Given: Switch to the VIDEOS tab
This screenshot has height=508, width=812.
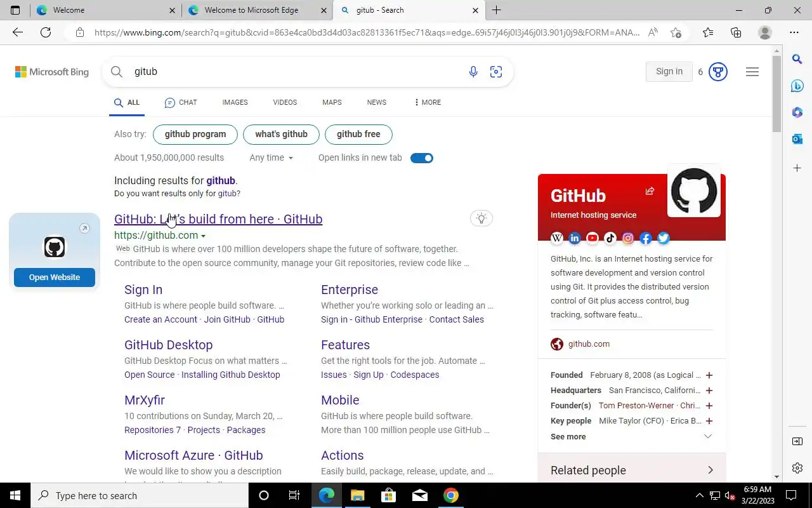Looking at the screenshot, I should tap(285, 102).
